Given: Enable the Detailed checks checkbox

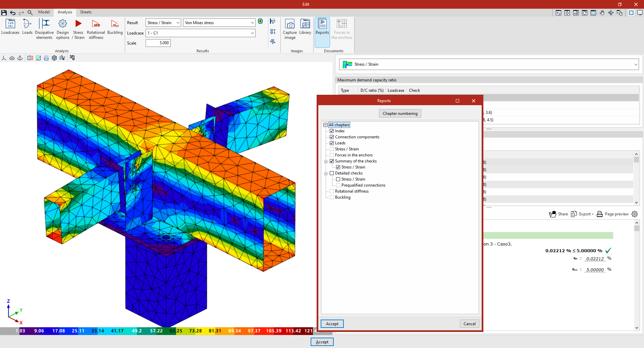Looking at the screenshot, I should point(332,173).
